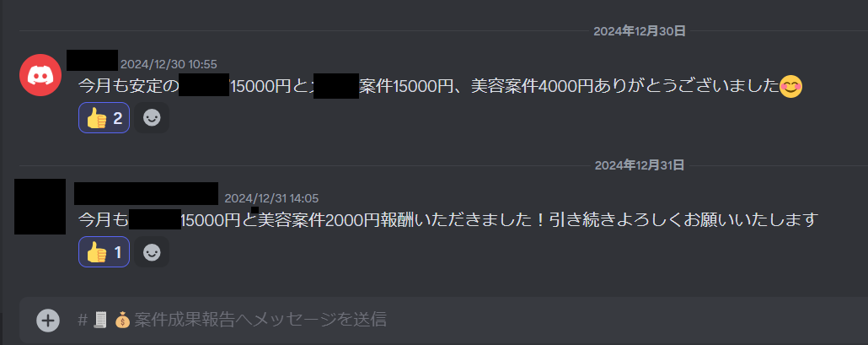Focus the メッセージを送信 message input text
This screenshot has width=868, height=345.
pyautogui.click(x=233, y=320)
